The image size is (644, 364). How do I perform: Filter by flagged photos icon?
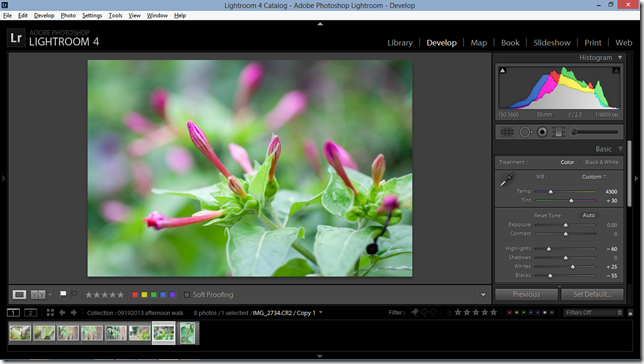(415, 313)
